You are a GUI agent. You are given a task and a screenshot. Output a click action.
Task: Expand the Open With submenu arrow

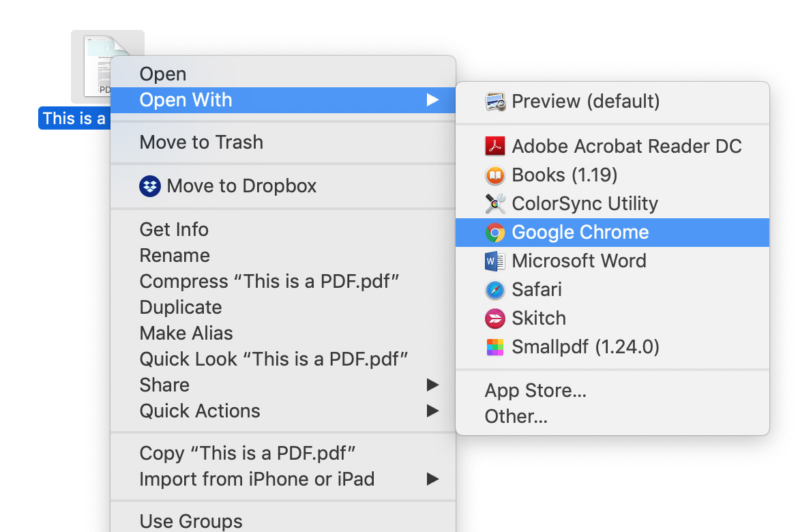pyautogui.click(x=432, y=100)
